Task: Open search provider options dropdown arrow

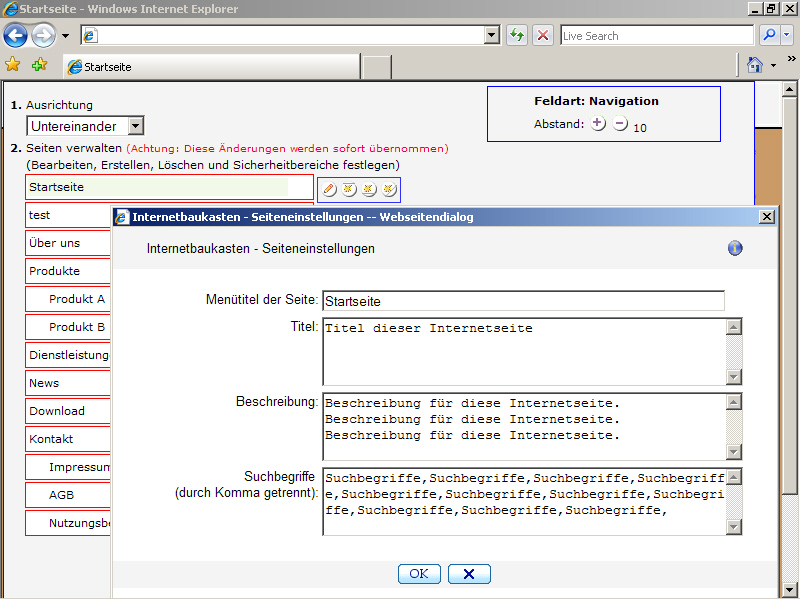Action: 787,35
